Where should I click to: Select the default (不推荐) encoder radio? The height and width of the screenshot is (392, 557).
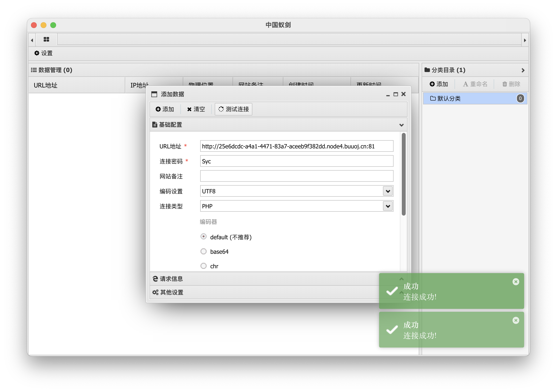(x=204, y=237)
